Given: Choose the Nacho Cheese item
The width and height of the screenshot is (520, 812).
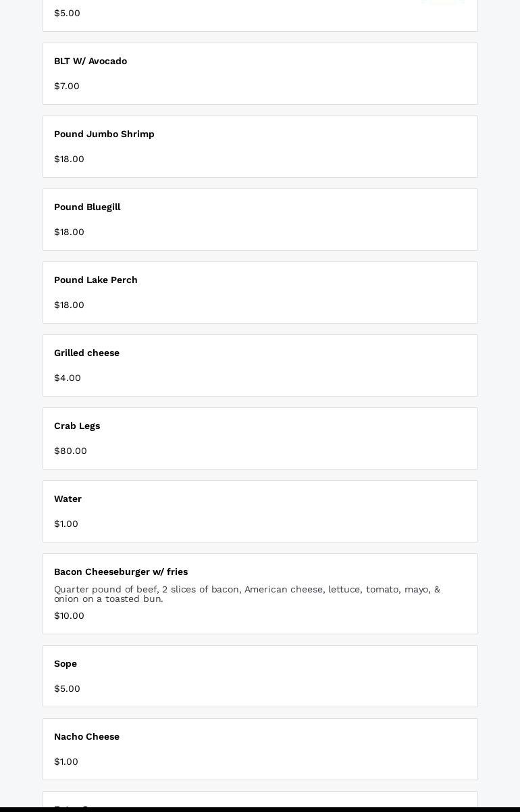Looking at the screenshot, I should click(x=260, y=749).
